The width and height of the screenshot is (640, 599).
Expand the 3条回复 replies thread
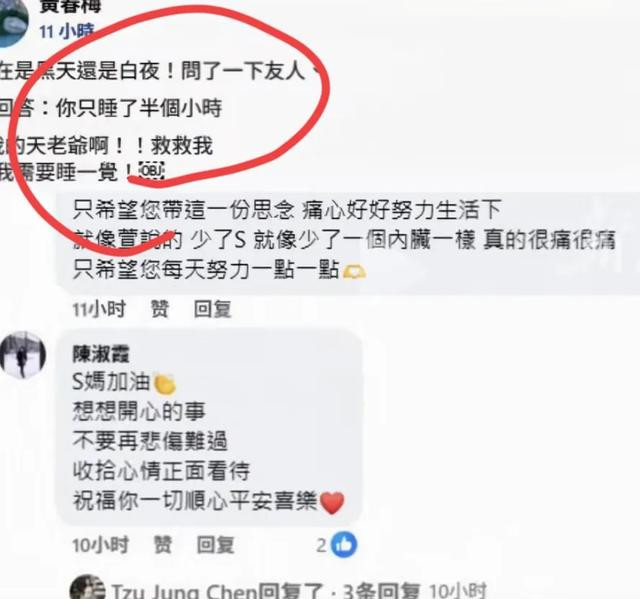click(x=381, y=591)
